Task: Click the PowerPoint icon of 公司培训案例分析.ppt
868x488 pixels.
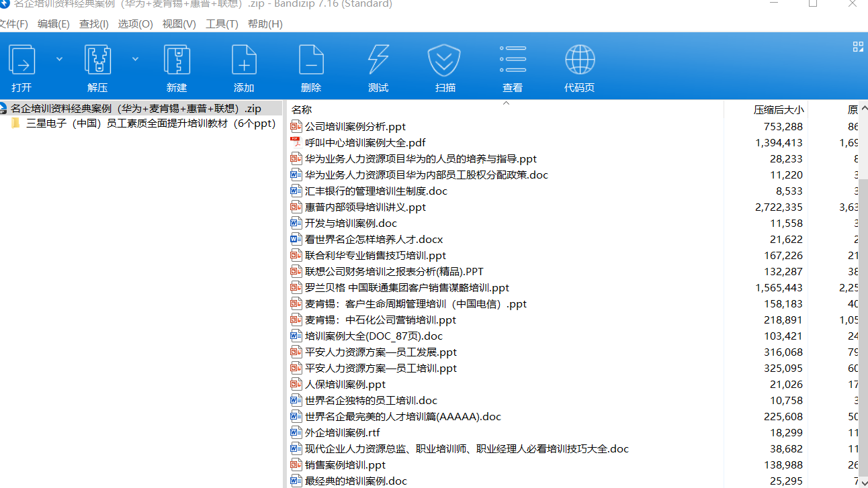Action: 296,126
